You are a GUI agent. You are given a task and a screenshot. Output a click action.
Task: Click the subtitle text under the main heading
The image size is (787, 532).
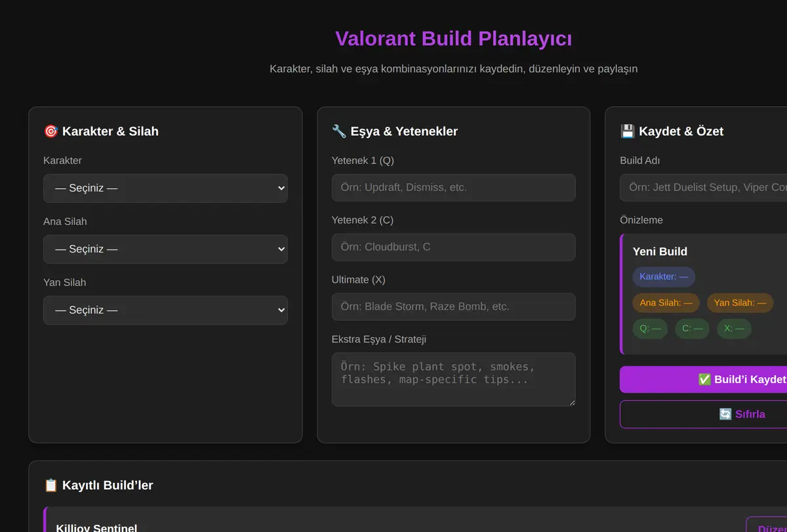click(453, 69)
